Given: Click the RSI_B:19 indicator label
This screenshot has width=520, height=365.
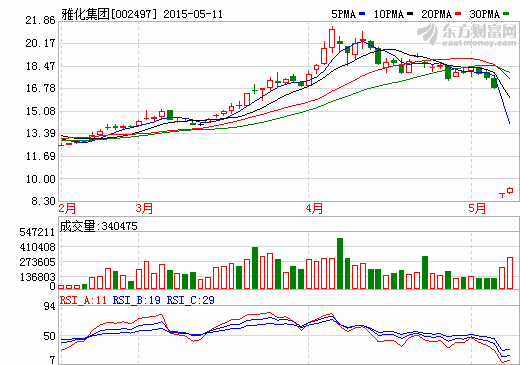Looking at the screenshot, I should (137, 300).
